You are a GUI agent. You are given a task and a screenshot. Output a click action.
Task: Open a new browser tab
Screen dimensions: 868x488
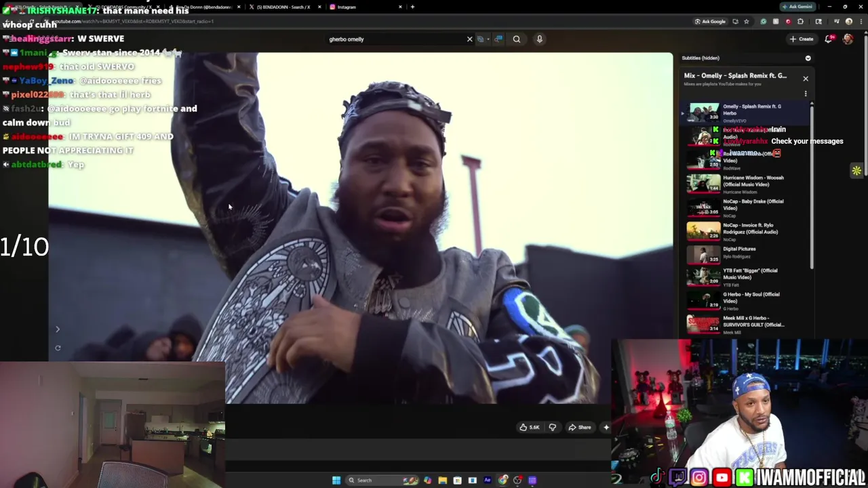pyautogui.click(x=412, y=7)
